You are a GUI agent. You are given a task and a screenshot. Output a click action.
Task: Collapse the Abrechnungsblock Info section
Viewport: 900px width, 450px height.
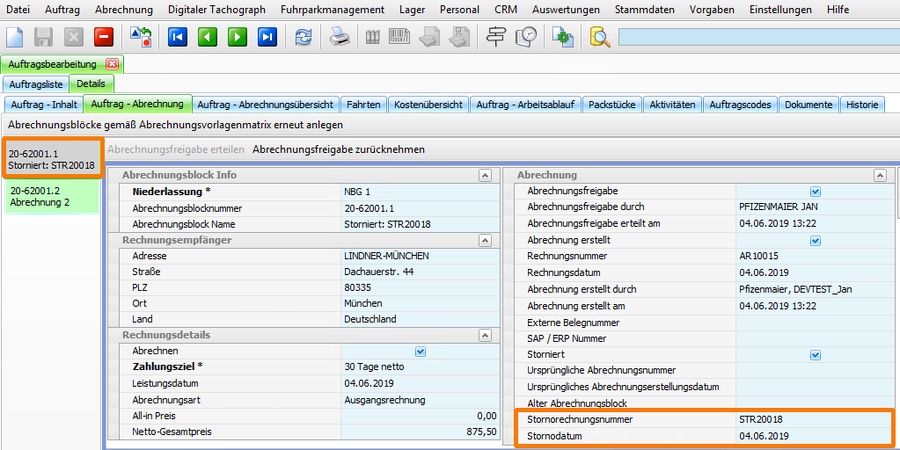click(485, 175)
